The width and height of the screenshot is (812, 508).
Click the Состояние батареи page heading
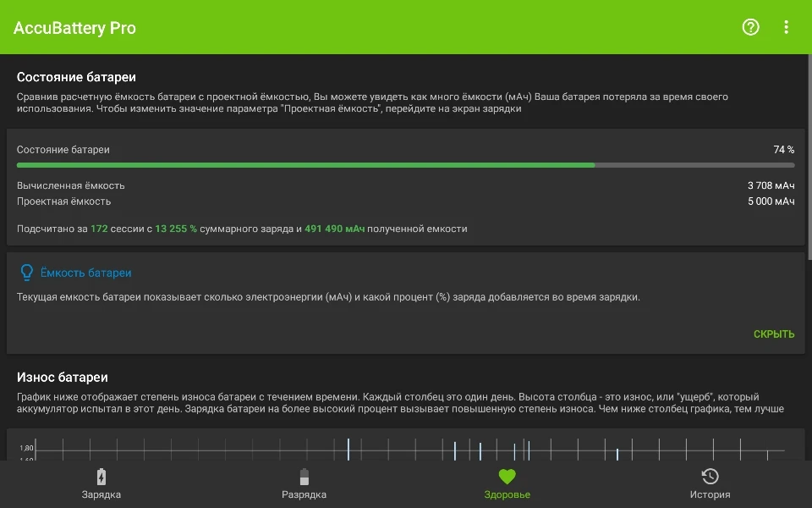tap(76, 77)
